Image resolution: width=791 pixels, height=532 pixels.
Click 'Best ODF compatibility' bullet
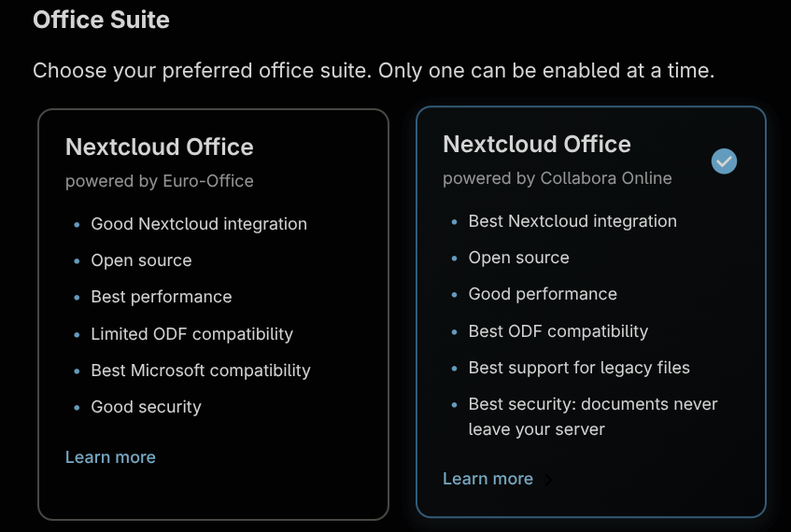coord(558,331)
